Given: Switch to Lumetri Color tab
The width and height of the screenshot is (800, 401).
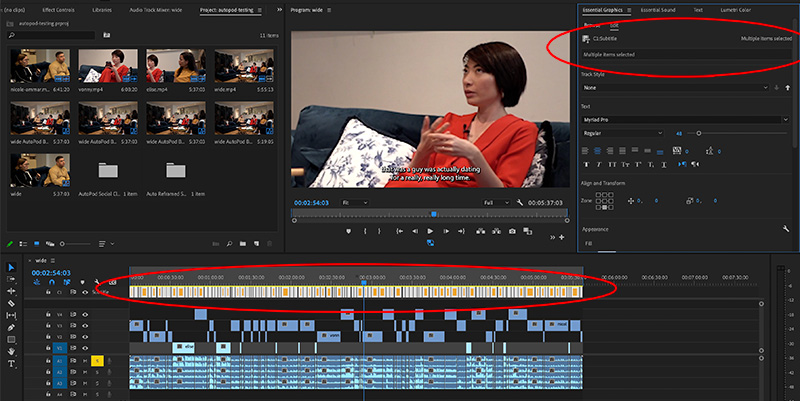Looking at the screenshot, I should [735, 10].
